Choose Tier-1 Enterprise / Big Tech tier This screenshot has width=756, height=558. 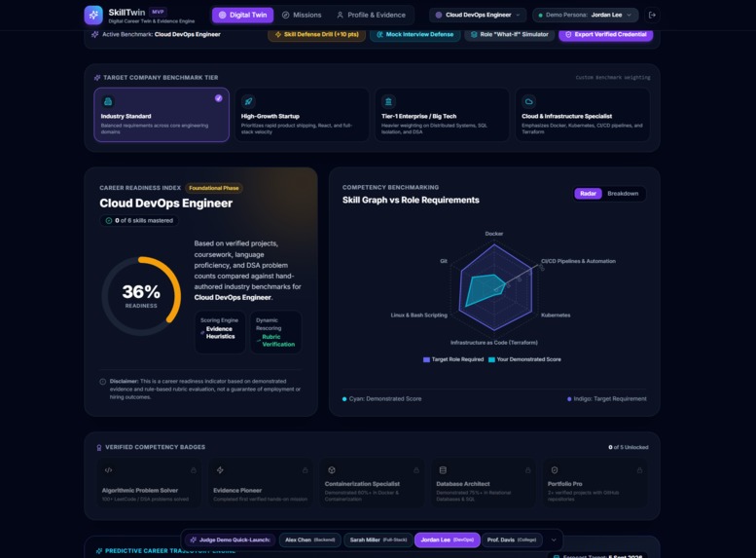pos(442,115)
